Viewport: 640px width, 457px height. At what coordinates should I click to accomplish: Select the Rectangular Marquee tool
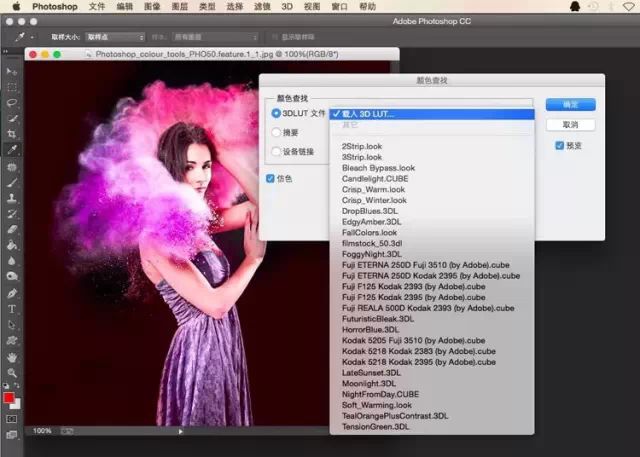(x=12, y=87)
